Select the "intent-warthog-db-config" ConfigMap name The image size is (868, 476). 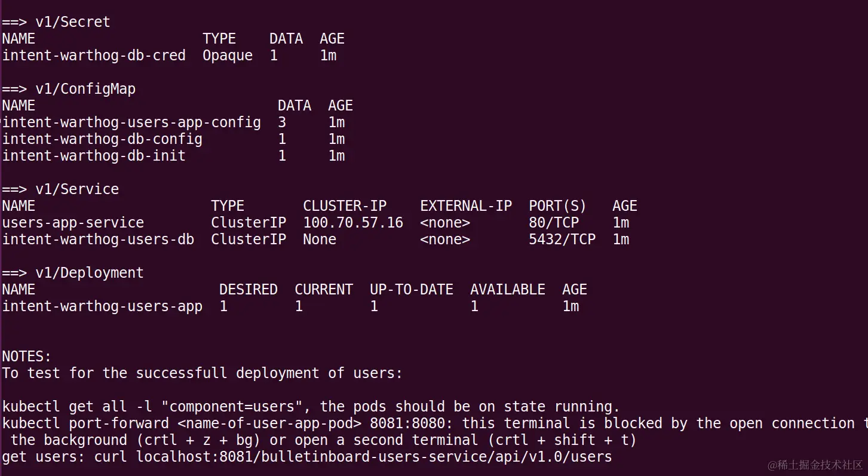(102, 139)
